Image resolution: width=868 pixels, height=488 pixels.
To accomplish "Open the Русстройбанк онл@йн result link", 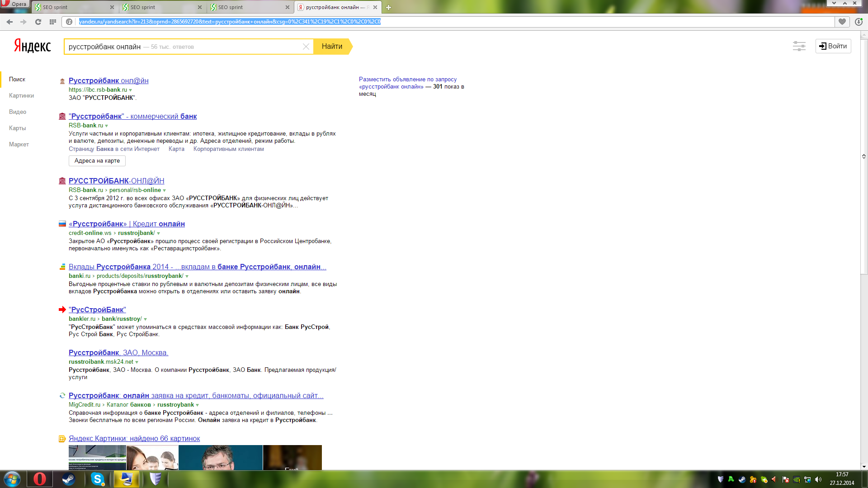I will pos(108,80).
